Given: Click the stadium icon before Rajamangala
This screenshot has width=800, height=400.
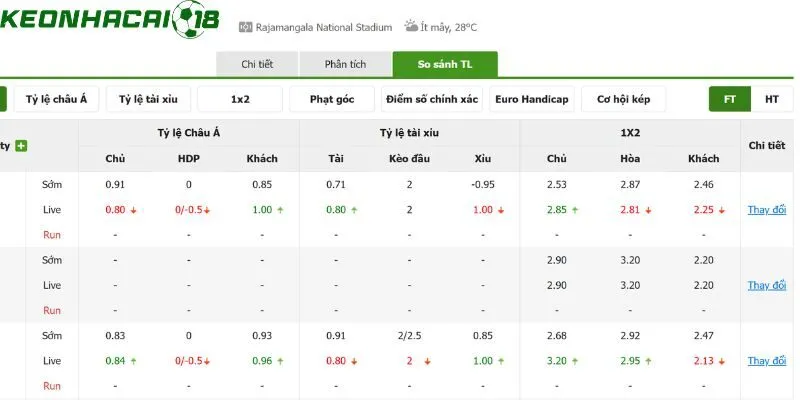Looking at the screenshot, I should [245, 27].
